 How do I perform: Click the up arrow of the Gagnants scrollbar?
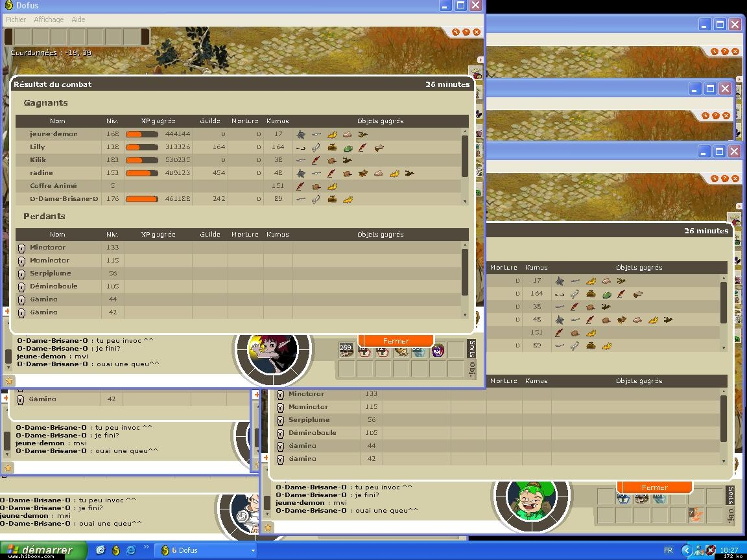coord(465,131)
